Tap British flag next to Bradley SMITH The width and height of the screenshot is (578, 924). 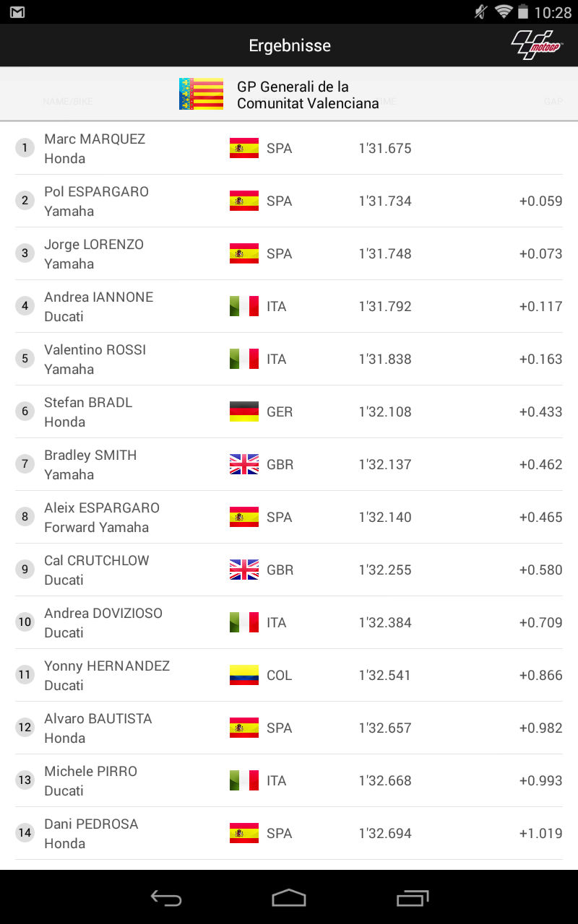[x=244, y=464]
